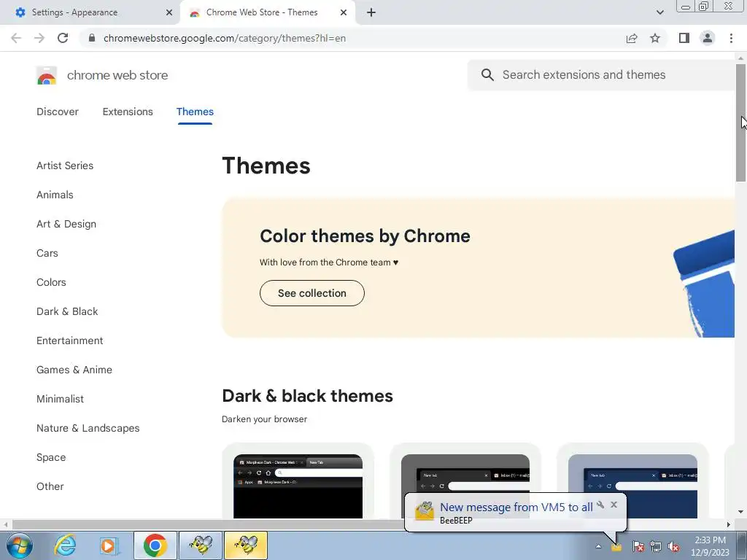Click the Share this page icon
The width and height of the screenshot is (747, 560).
click(x=632, y=38)
